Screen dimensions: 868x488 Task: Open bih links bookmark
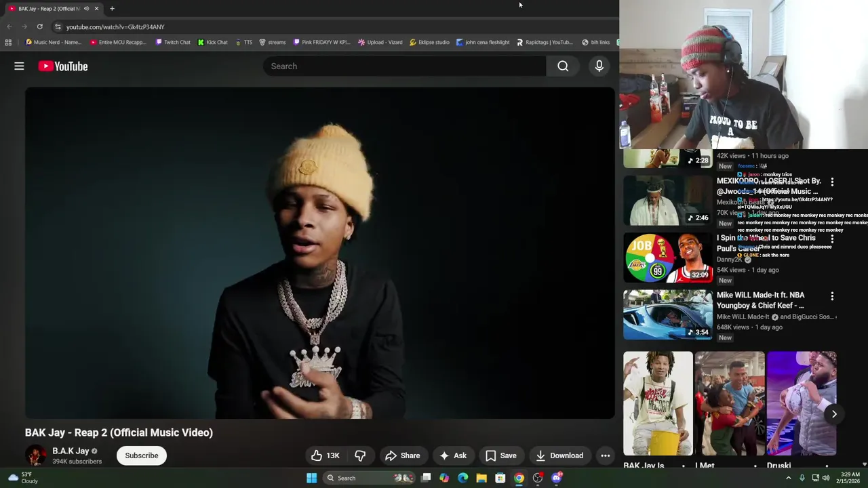[x=596, y=42]
